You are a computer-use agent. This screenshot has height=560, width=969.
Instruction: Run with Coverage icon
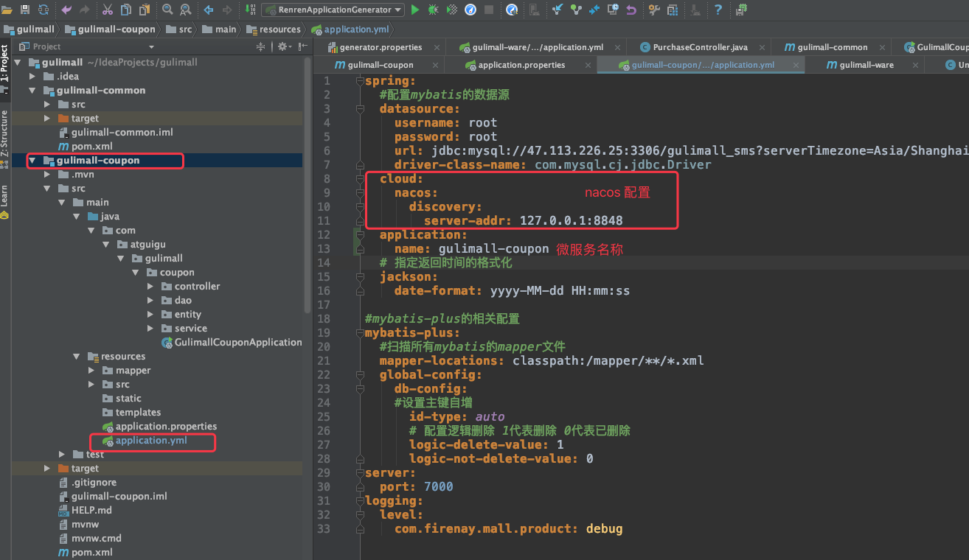click(x=452, y=10)
